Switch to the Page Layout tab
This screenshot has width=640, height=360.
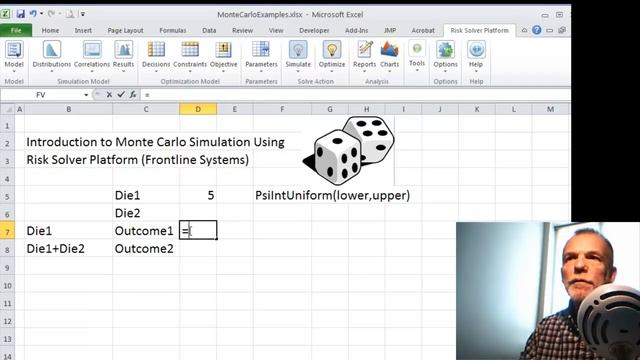pyautogui.click(x=125, y=30)
